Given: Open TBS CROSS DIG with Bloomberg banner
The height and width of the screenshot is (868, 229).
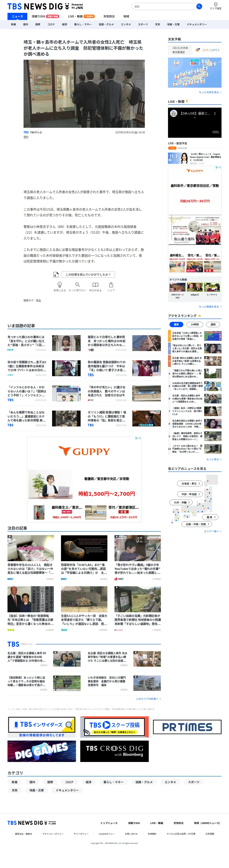Looking at the screenshot, I should click(x=114, y=751).
